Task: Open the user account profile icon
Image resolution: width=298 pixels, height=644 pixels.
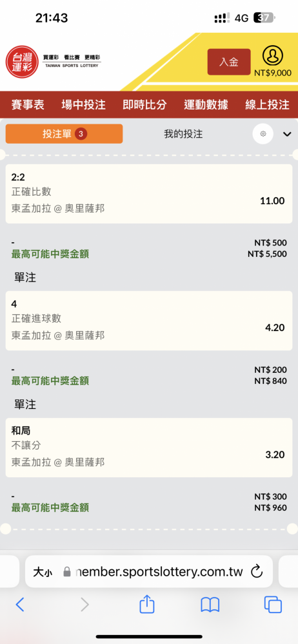Action: (x=273, y=56)
